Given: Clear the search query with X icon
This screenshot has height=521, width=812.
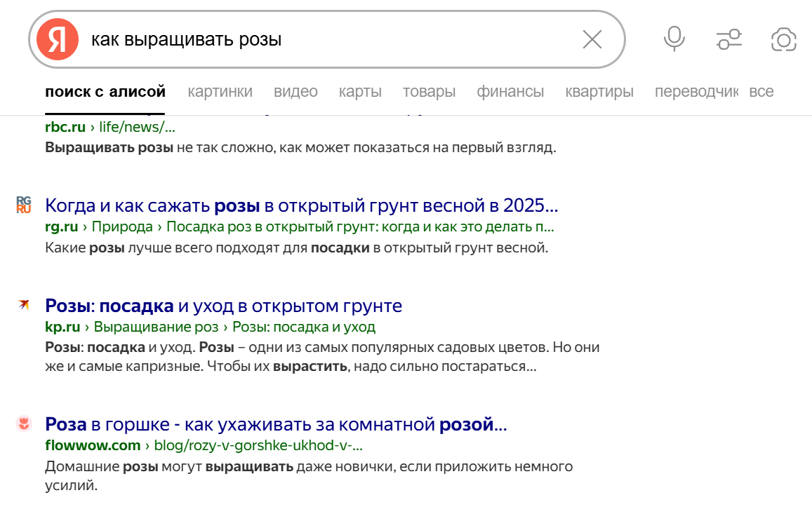Looking at the screenshot, I should click(x=592, y=40).
